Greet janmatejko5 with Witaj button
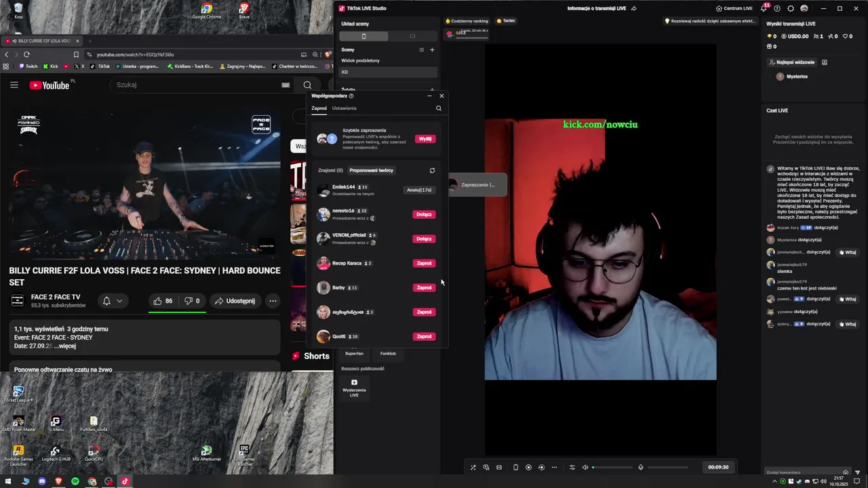Viewport: 868px width, 488px height. click(848, 252)
